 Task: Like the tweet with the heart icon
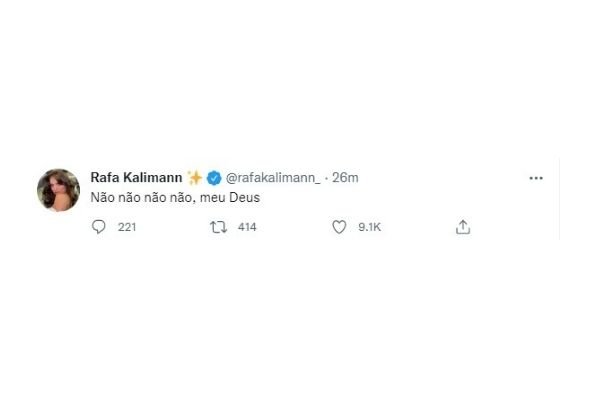pos(339,227)
